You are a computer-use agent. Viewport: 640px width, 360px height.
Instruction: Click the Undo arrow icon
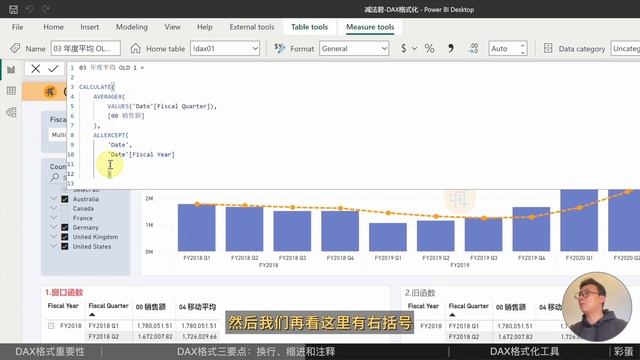coord(29,9)
